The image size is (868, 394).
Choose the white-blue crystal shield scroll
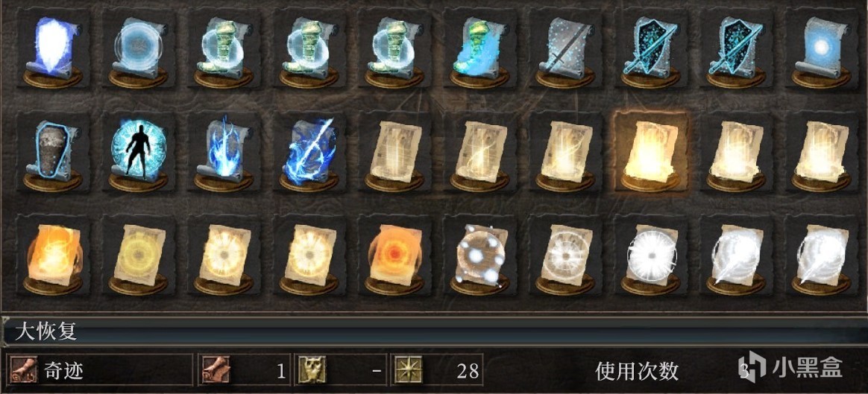click(x=53, y=48)
